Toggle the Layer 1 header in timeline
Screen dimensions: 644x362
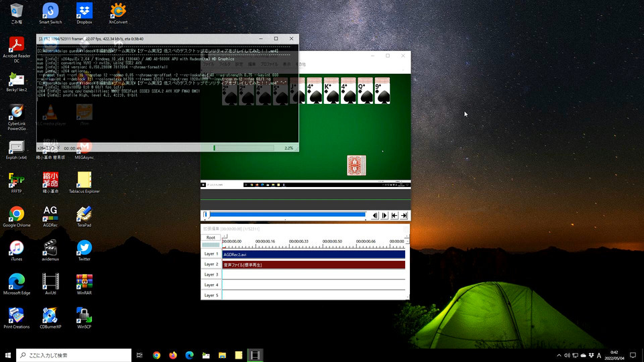click(211, 254)
